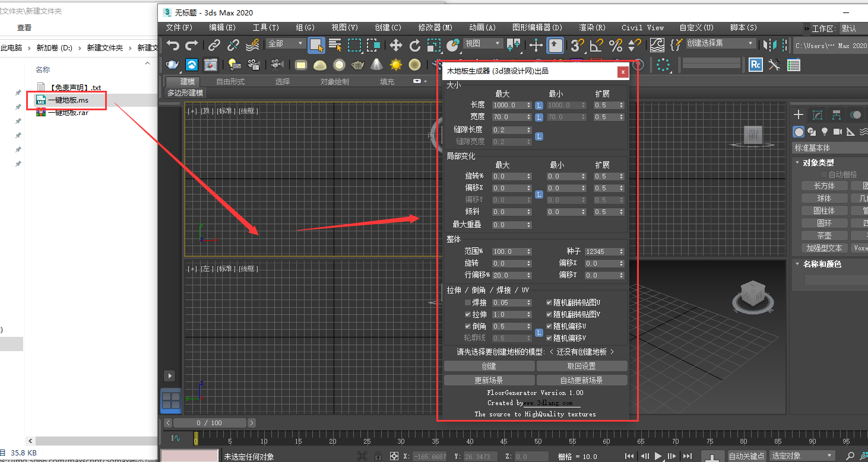Screen dimensions: 868x462
Task: Collapse the 名称 column arrow in Explorer
Action: 148,63
